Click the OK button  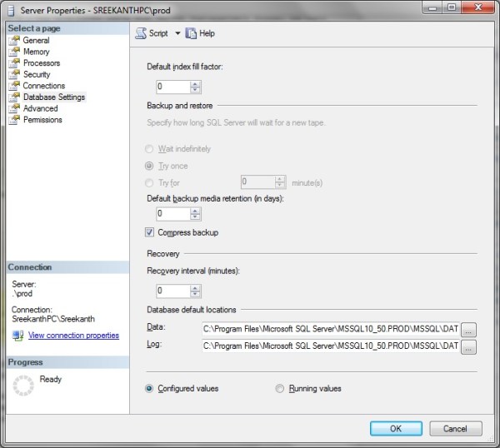[396, 429]
